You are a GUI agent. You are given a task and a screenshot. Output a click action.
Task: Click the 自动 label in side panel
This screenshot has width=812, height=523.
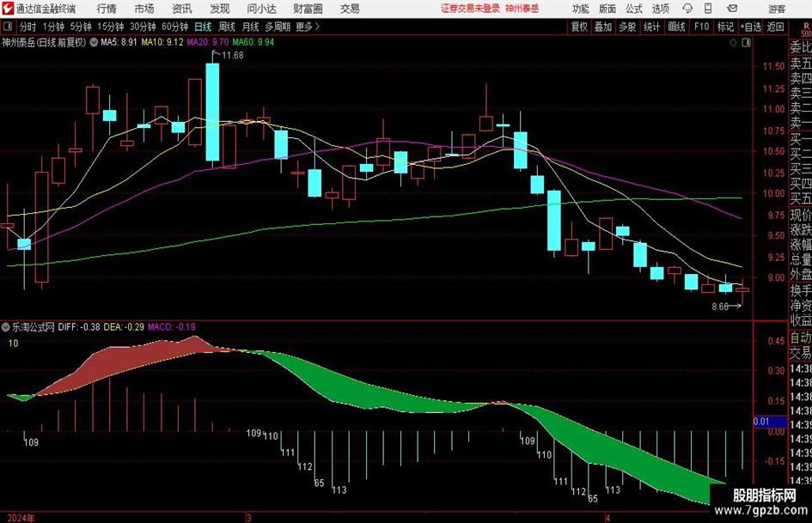801,338
